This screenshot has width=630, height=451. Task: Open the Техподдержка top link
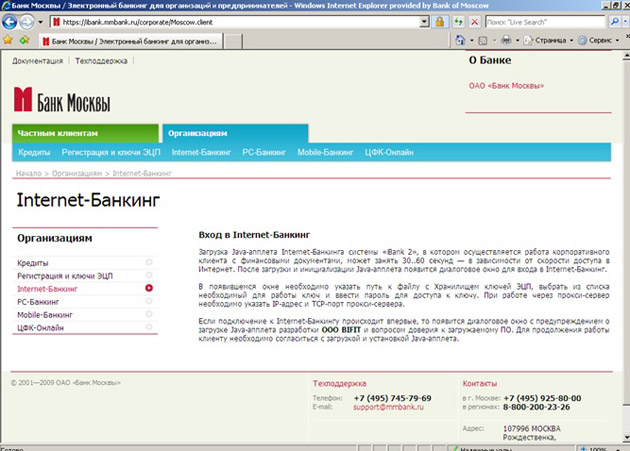point(101,61)
